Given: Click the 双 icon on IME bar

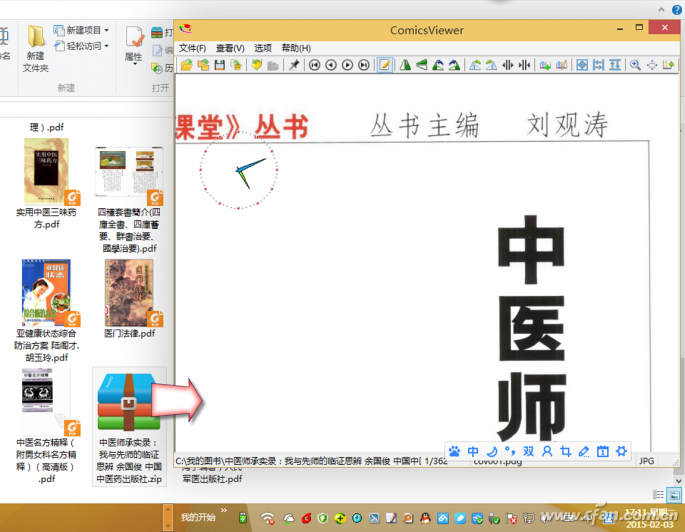Looking at the screenshot, I should pyautogui.click(x=529, y=451).
